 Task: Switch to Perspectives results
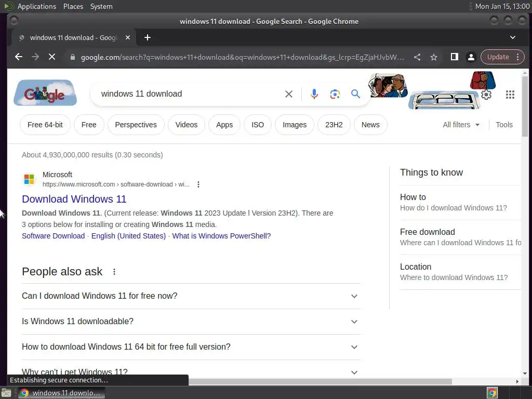click(136, 125)
